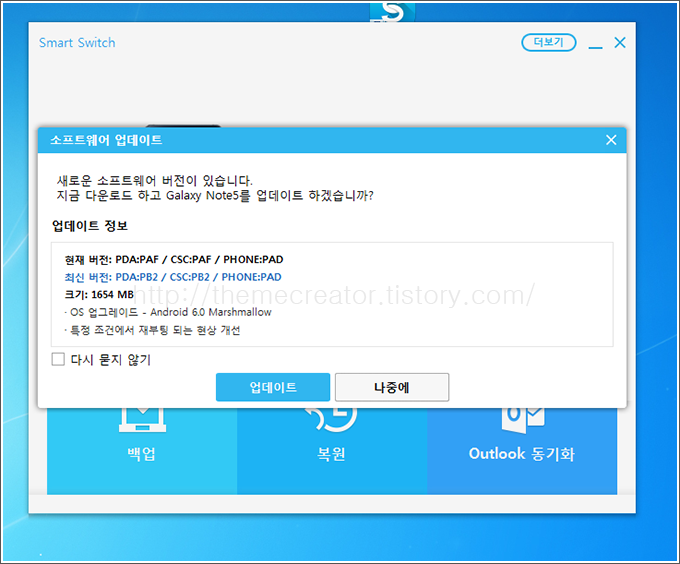The image size is (680, 564).
Task: Select the 복원 tile in Smart Switch
Action: click(x=332, y=451)
